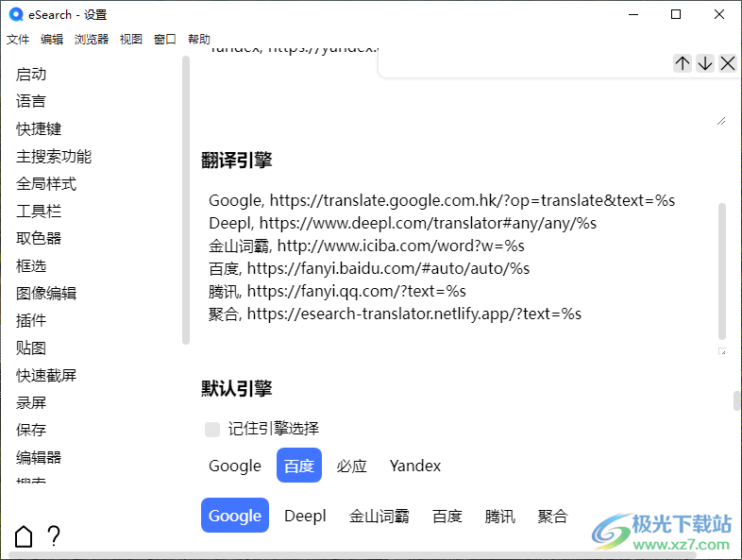Click the sidebar navigation scrollbar
The image size is (742, 560).
(x=186, y=200)
